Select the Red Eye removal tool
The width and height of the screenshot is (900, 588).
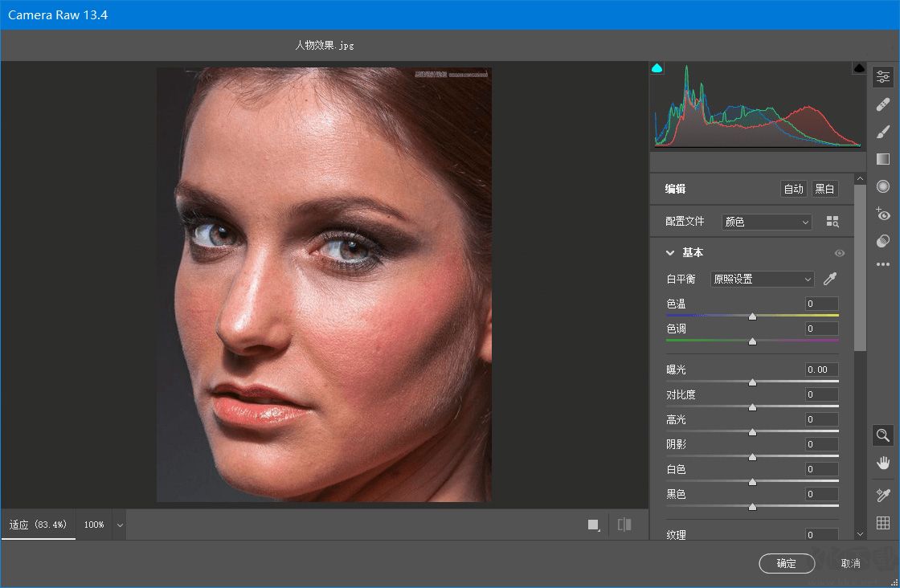point(882,214)
